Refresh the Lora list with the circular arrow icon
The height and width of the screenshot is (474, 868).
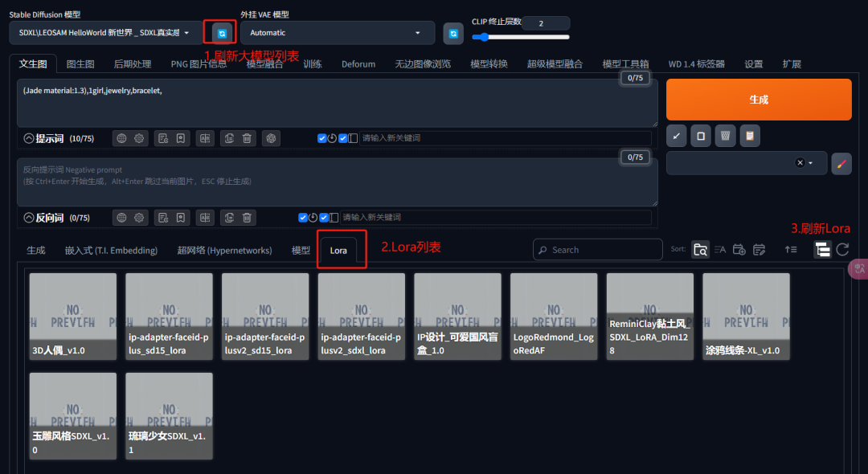coord(841,250)
